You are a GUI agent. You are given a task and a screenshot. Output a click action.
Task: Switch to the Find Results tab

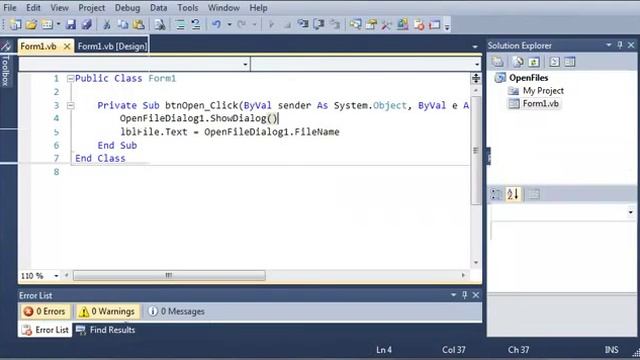coord(106,330)
